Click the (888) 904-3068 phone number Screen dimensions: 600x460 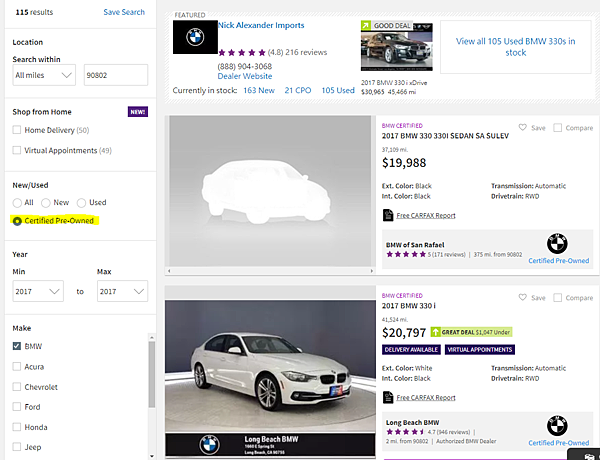point(245,66)
